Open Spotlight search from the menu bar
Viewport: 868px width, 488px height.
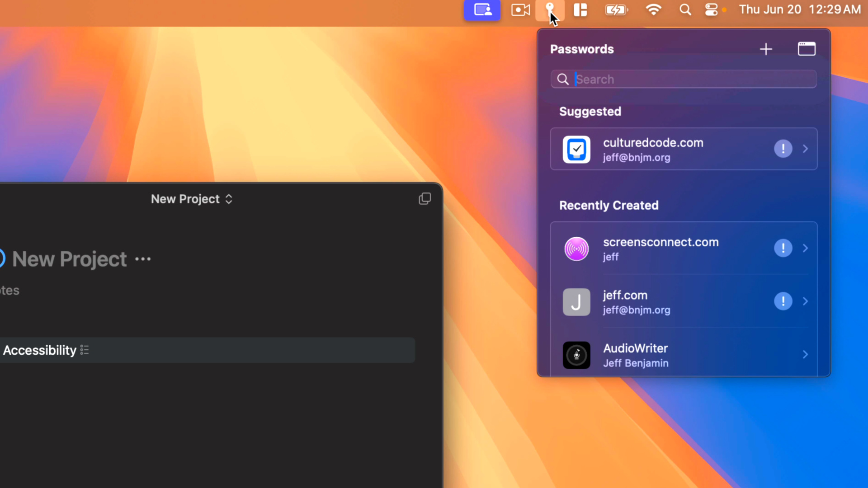[685, 9]
